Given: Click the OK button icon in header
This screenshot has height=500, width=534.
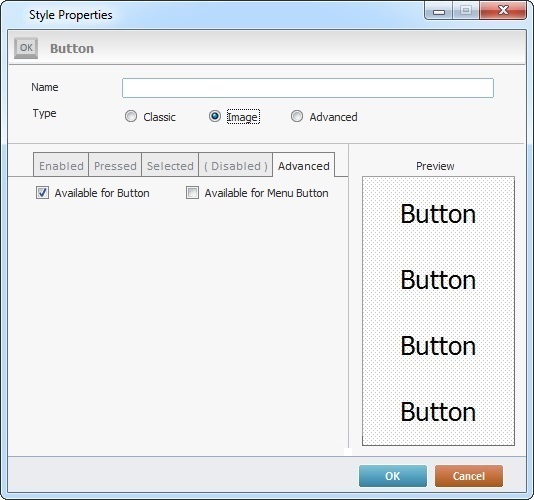Looking at the screenshot, I should [26, 48].
